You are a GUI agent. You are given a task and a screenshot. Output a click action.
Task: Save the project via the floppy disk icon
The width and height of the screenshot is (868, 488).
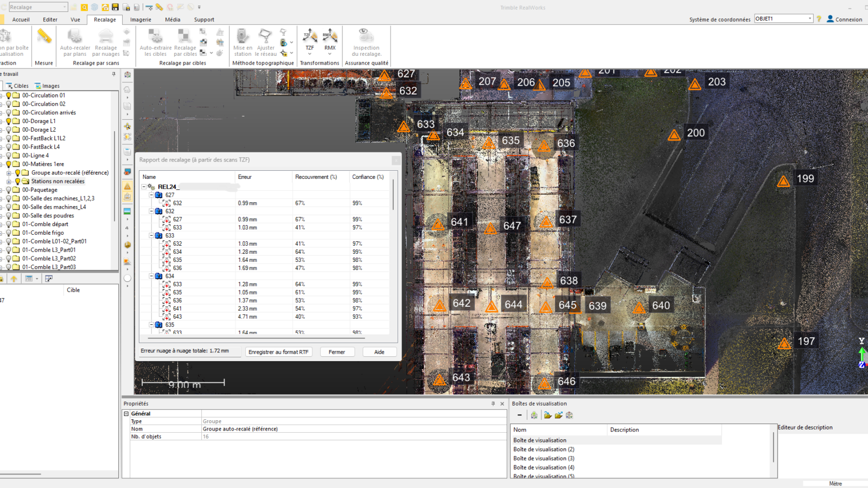click(x=115, y=7)
